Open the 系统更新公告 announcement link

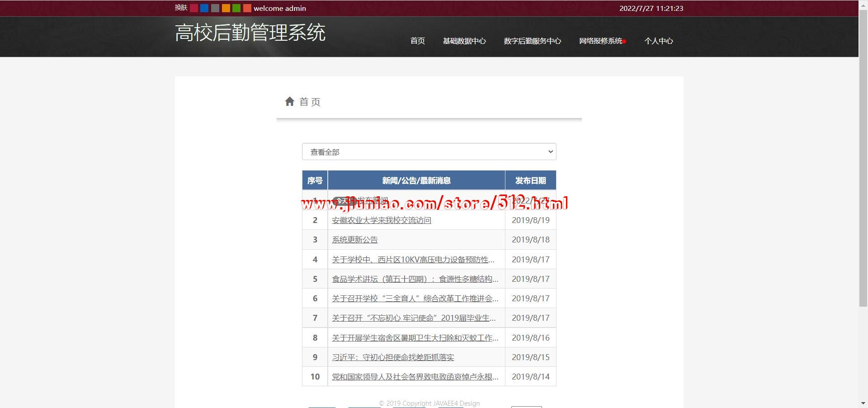355,240
